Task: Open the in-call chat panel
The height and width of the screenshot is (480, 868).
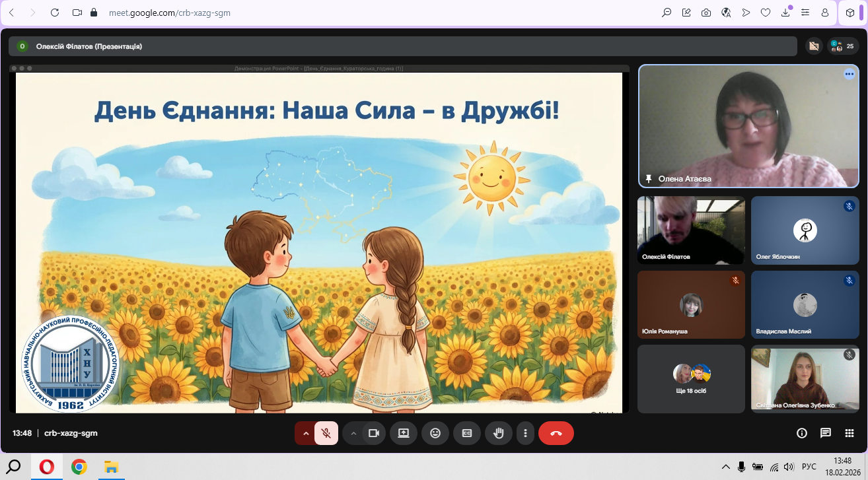Action: coord(825,433)
